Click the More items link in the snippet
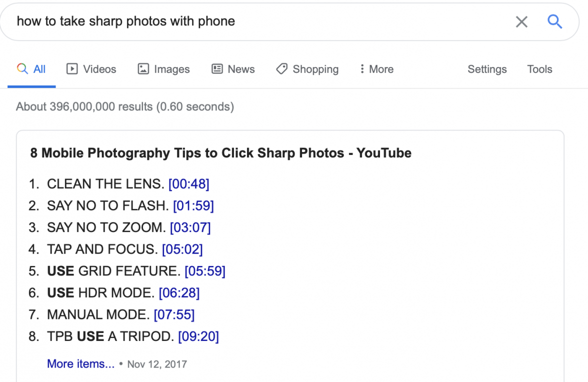This screenshot has width=588, height=382. click(x=80, y=364)
